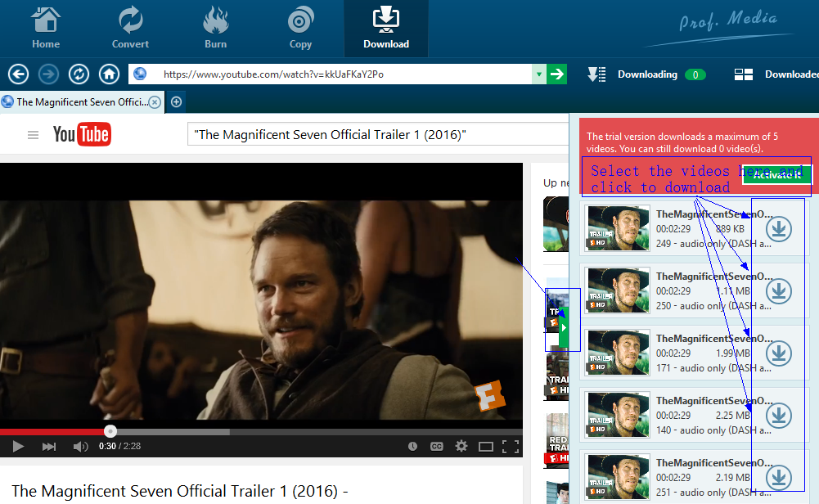This screenshot has height=504, width=819.
Task: Download the 251 audio only item
Action: tap(779, 477)
